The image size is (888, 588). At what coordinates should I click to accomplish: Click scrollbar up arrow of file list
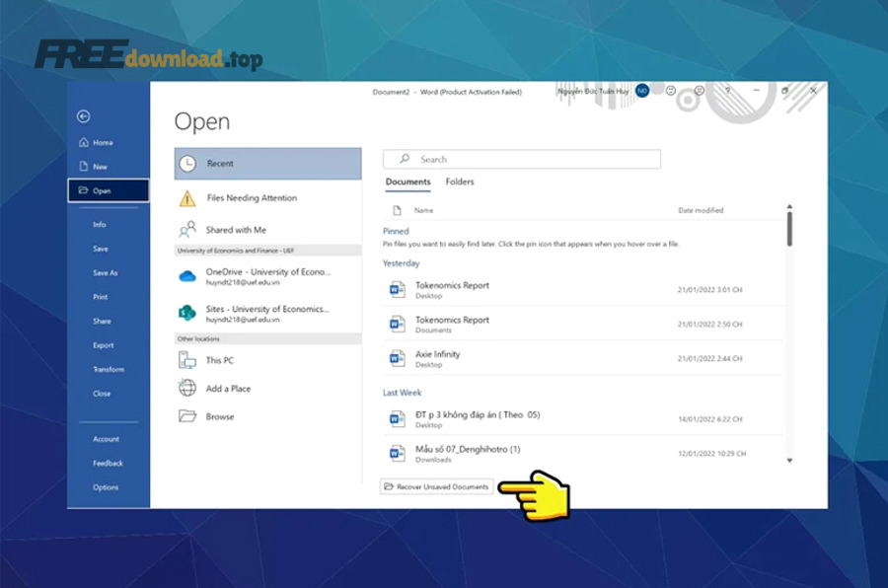(789, 206)
